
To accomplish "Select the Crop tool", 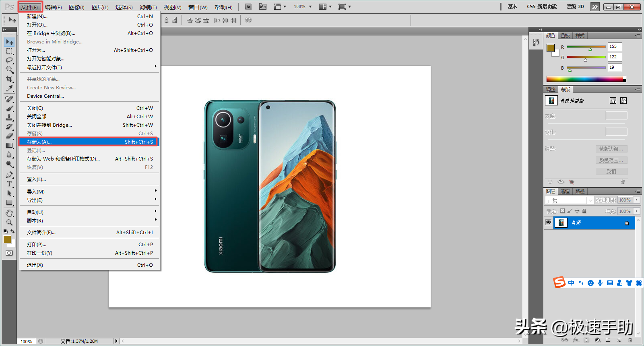I will pos(9,79).
